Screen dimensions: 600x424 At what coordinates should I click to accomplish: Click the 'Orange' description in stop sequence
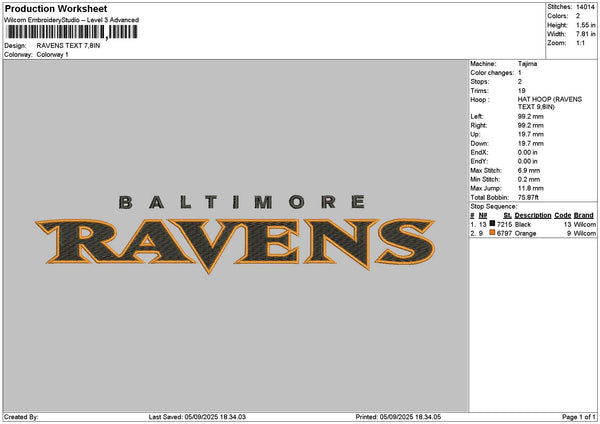(525, 233)
